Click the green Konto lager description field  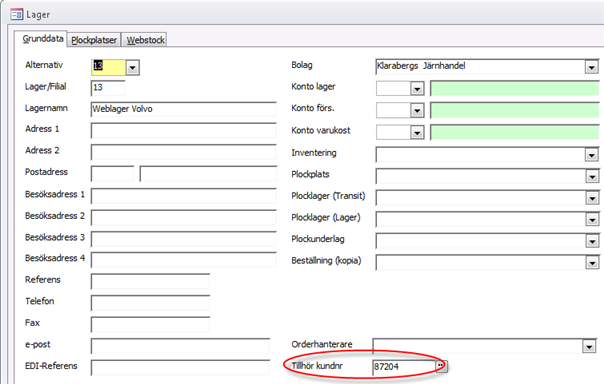tap(514, 89)
